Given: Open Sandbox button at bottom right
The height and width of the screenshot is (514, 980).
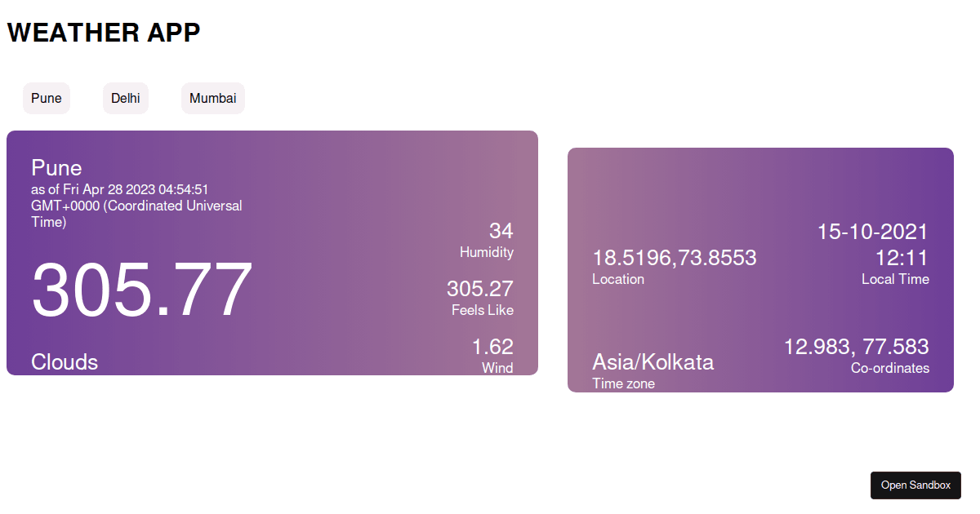Looking at the screenshot, I should pos(915,485).
